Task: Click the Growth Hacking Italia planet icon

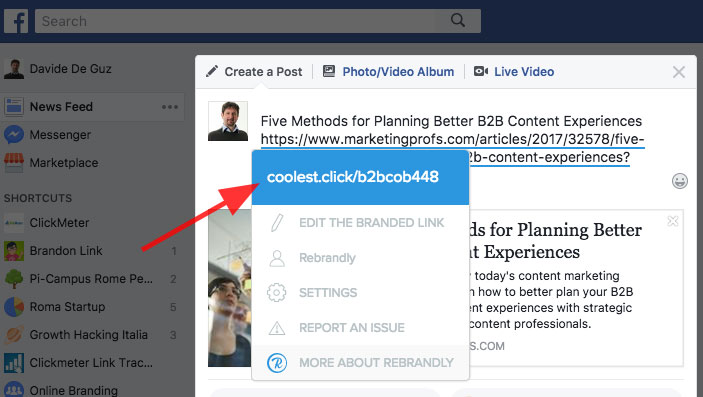Action: click(14, 335)
